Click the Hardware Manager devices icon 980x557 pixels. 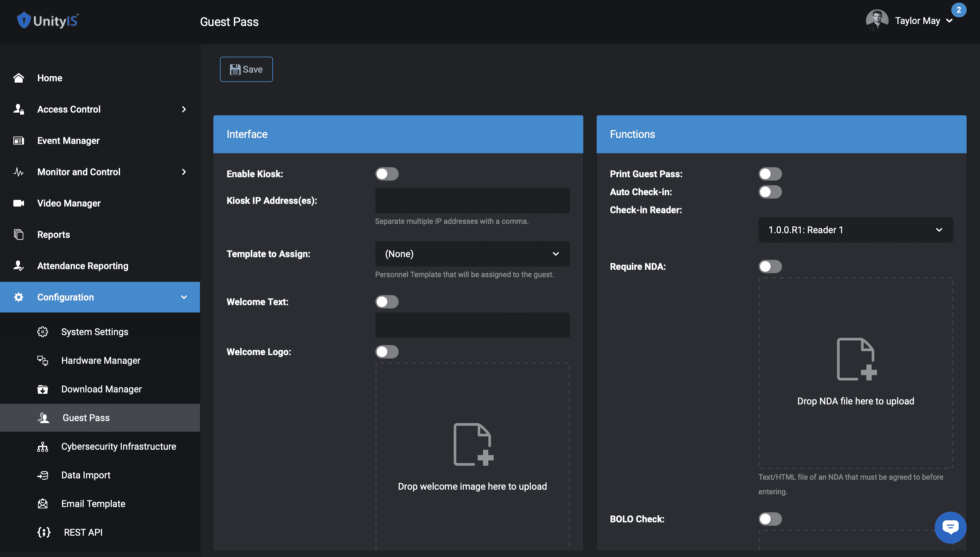[x=42, y=360]
